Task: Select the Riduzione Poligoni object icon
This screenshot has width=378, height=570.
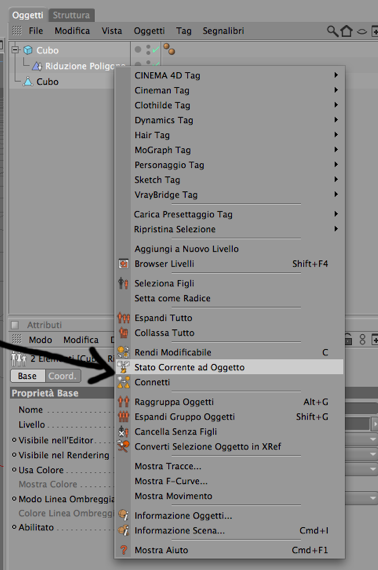Action: (x=37, y=66)
